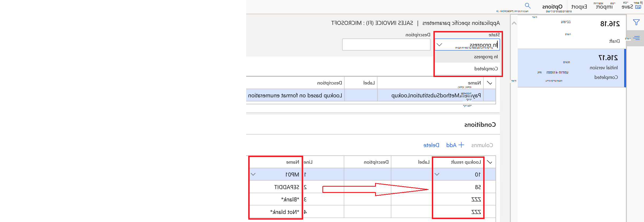
Task: Click the *Not blank* name cell
Action: point(276,212)
